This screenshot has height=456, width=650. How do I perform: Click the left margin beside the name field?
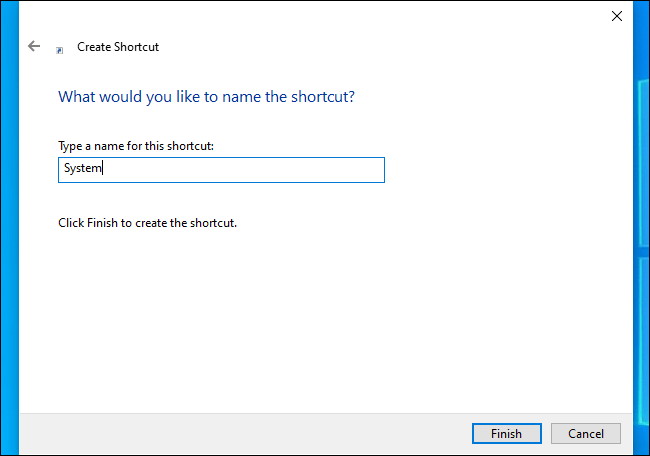38,170
